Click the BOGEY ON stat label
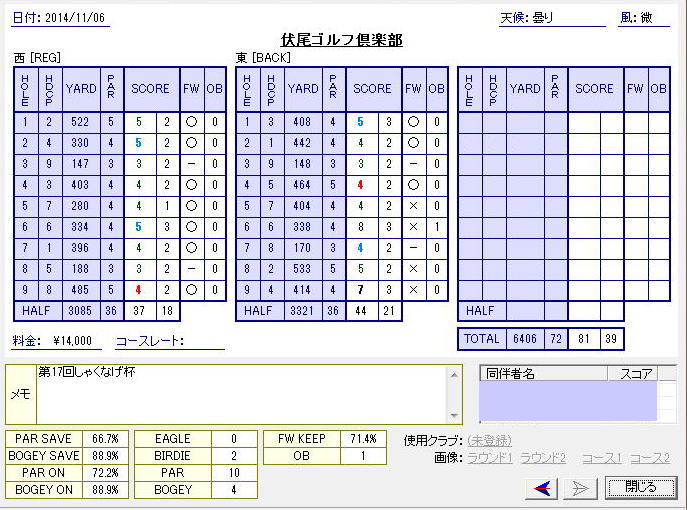Image resolution: width=687 pixels, height=510 pixels. coord(44,490)
